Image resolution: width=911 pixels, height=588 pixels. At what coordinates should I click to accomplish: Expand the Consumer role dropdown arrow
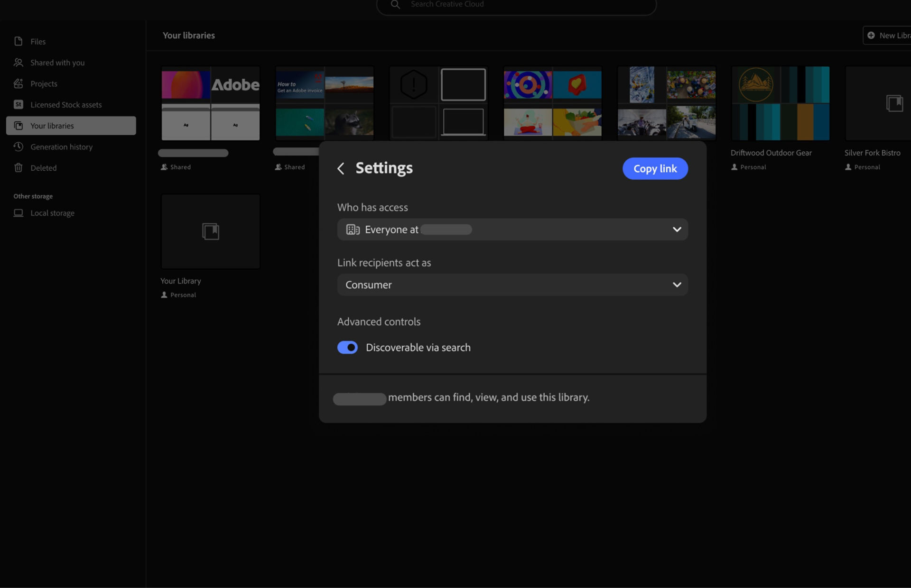coord(677,285)
